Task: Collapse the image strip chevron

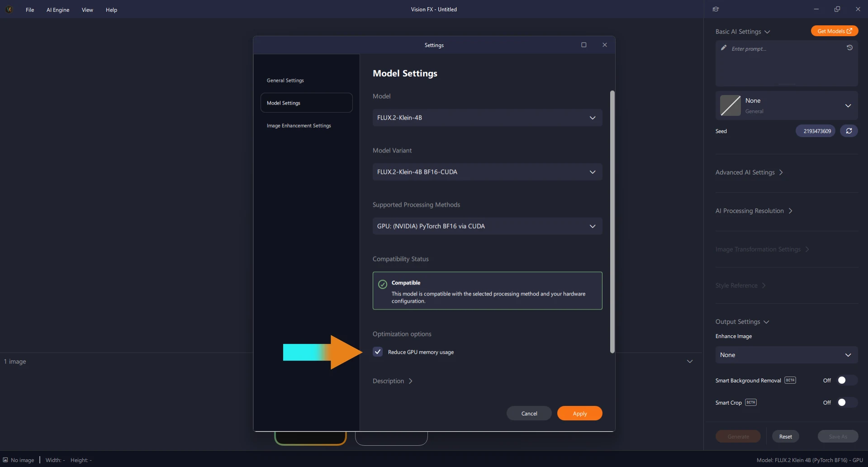Action: [x=689, y=361]
